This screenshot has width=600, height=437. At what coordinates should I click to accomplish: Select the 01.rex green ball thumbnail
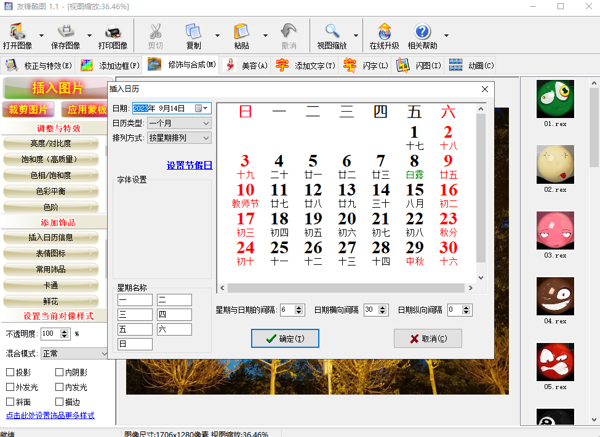coord(555,100)
